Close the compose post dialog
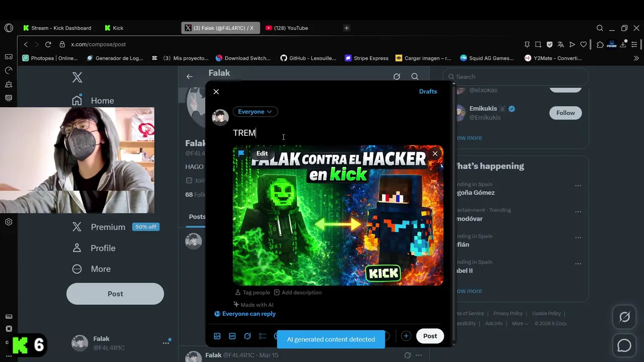Image resolution: width=644 pixels, height=362 pixels. click(216, 92)
